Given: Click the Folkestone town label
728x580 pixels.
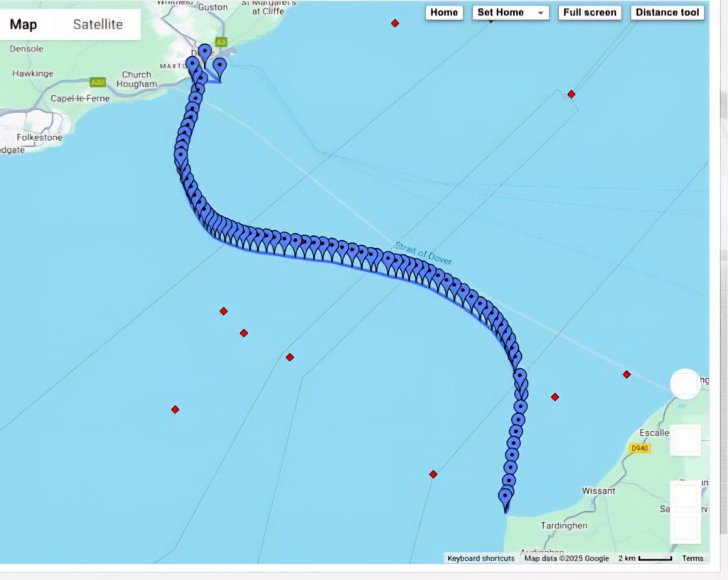Looking at the screenshot, I should pos(40,137).
